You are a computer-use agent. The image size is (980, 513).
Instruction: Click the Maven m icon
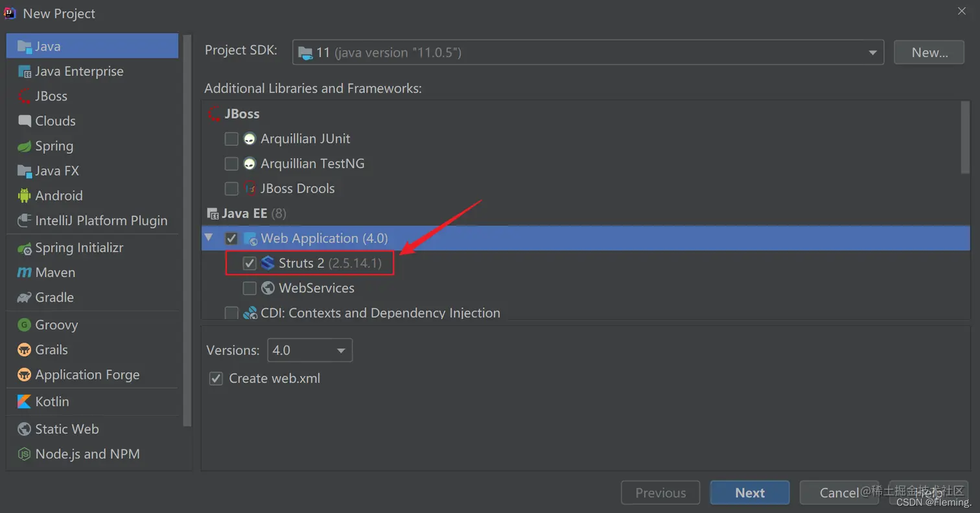pyautogui.click(x=25, y=272)
